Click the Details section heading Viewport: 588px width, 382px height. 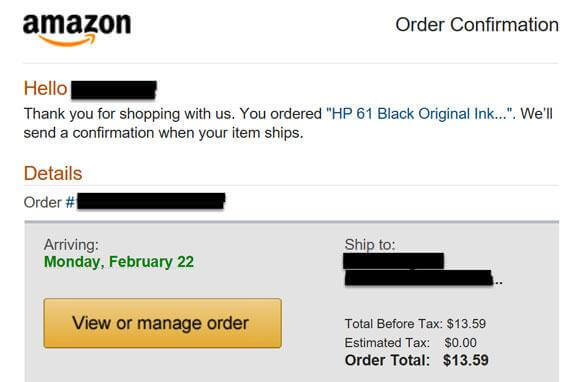[x=53, y=174]
